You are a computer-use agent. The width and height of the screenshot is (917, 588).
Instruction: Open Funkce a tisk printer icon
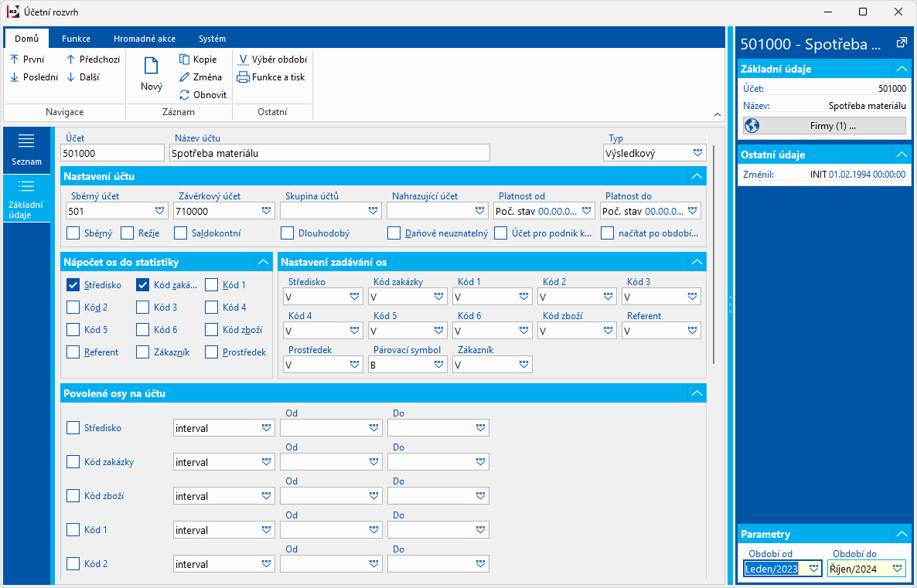coord(243,77)
